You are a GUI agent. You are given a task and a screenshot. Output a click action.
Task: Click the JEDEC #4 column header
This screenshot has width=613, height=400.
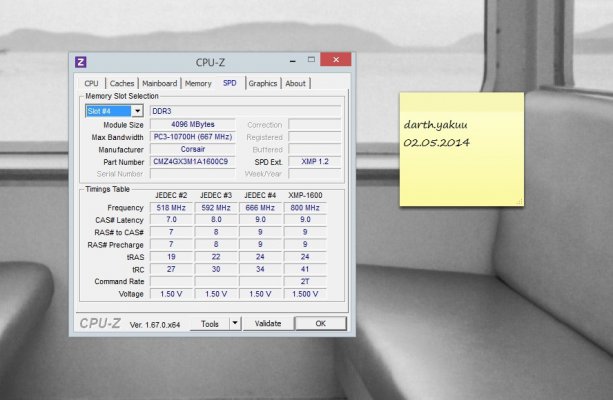tap(260, 195)
